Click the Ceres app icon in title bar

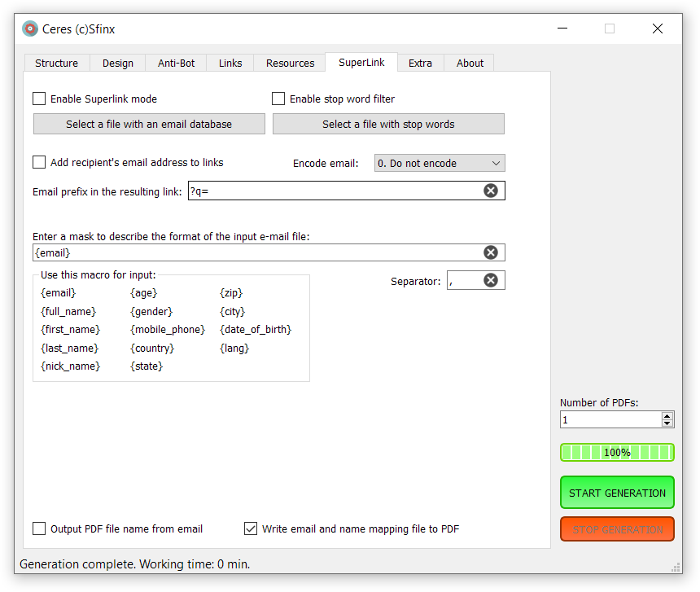tap(30, 29)
